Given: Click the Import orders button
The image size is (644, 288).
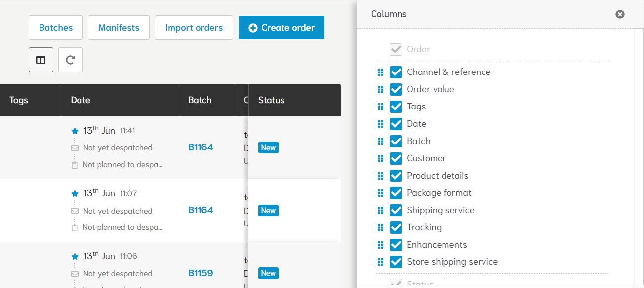Looking at the screenshot, I should (194, 28).
